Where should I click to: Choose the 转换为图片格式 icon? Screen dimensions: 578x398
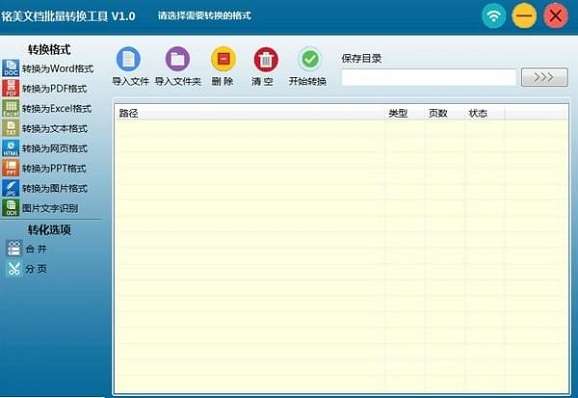pos(11,188)
